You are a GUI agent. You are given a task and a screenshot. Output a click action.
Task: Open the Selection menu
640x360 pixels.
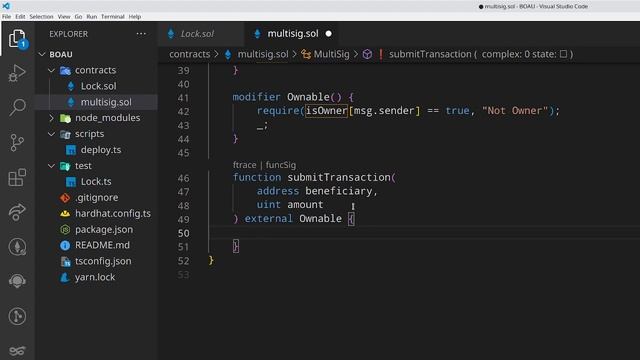point(41,17)
